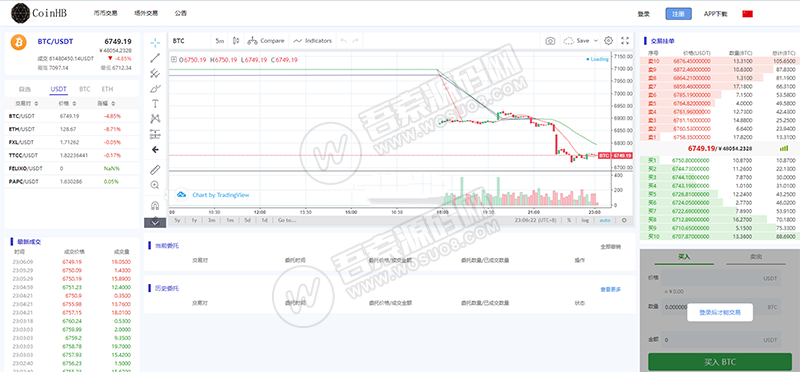800x372 pixels.
Task: Open the 场外交易 menu
Action: [x=146, y=13]
